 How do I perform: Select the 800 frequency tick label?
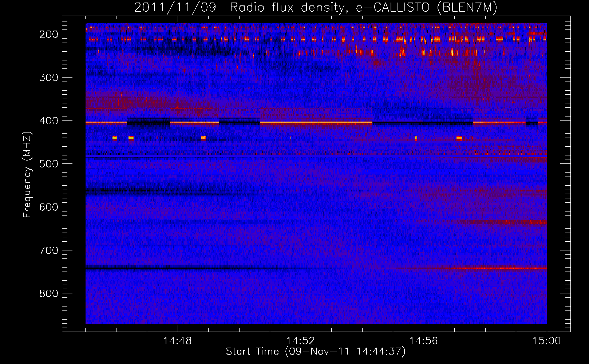pos(49,293)
